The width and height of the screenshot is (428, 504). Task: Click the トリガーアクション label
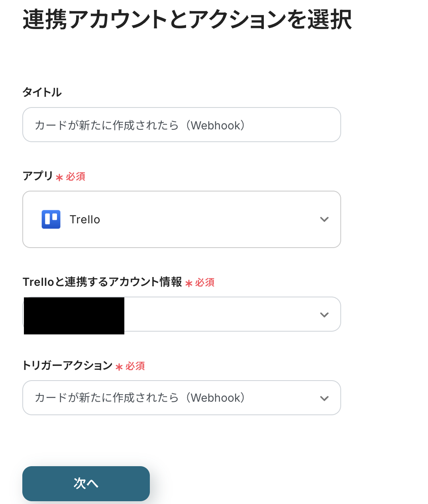click(x=68, y=365)
